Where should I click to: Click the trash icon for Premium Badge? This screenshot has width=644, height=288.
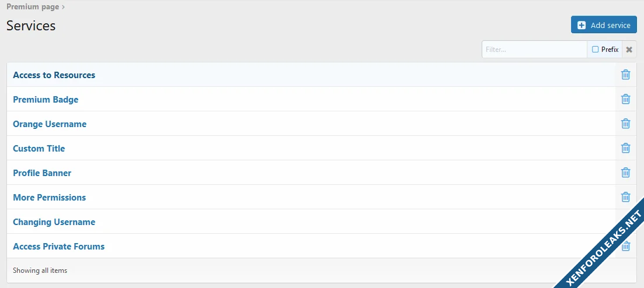[625, 99]
